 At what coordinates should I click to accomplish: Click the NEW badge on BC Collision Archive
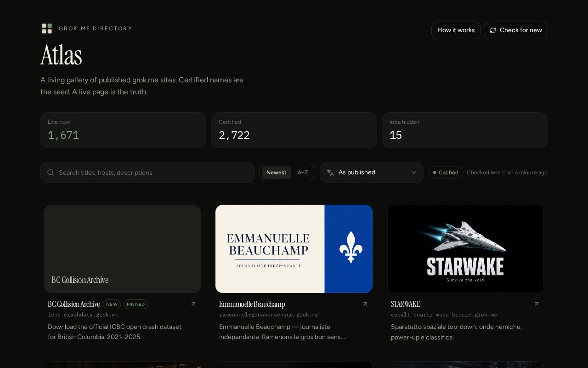coord(112,304)
